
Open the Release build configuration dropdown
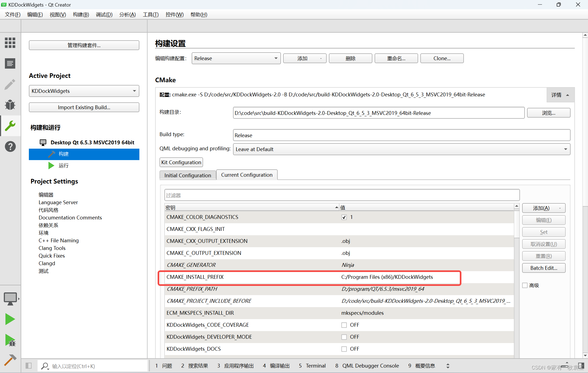[x=236, y=58]
